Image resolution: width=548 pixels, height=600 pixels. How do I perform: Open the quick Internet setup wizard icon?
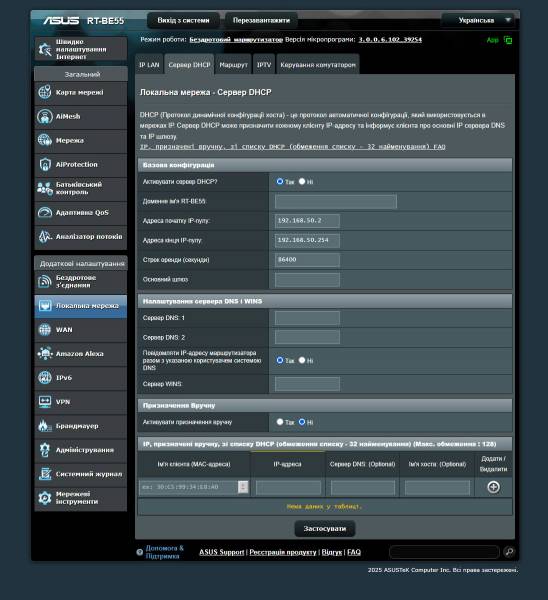(x=45, y=49)
